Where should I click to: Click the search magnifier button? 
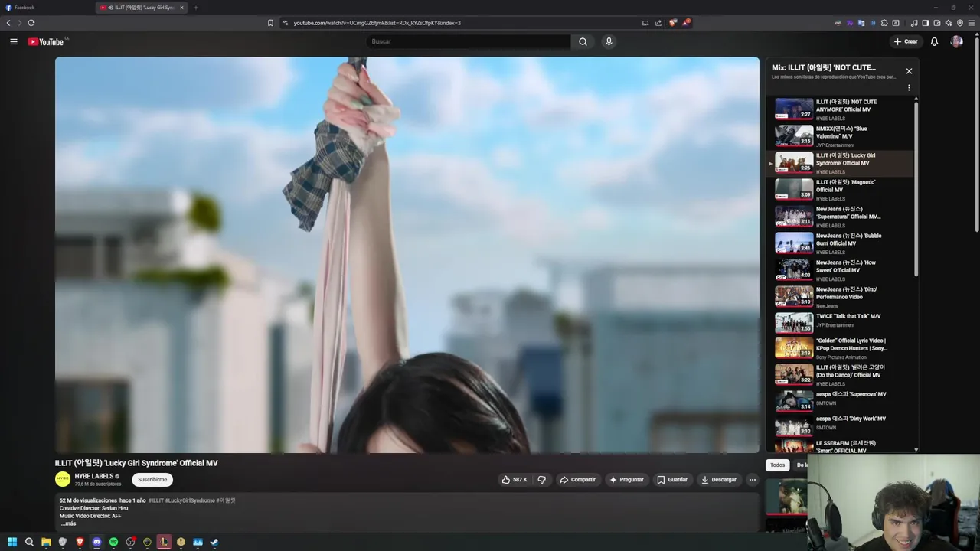point(583,41)
